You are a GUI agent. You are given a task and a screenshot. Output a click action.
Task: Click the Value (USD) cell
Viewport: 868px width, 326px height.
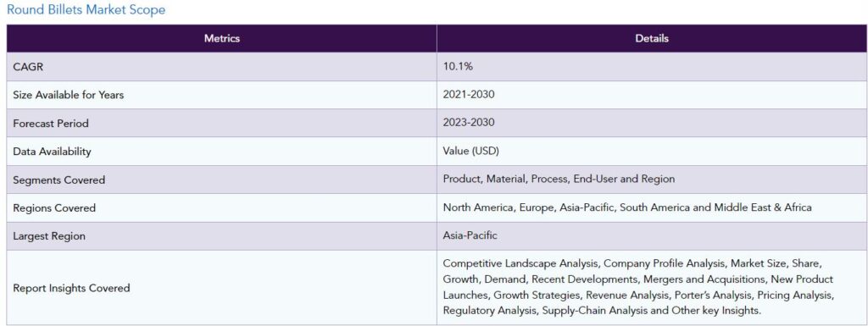click(x=652, y=152)
